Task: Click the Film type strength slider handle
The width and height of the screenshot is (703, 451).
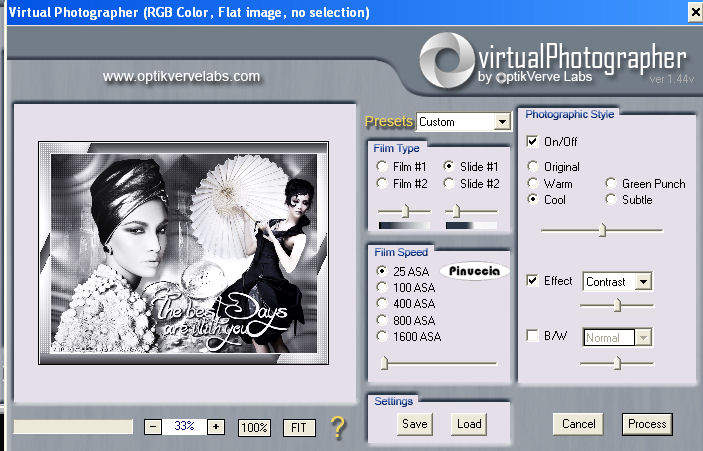Action: point(405,211)
